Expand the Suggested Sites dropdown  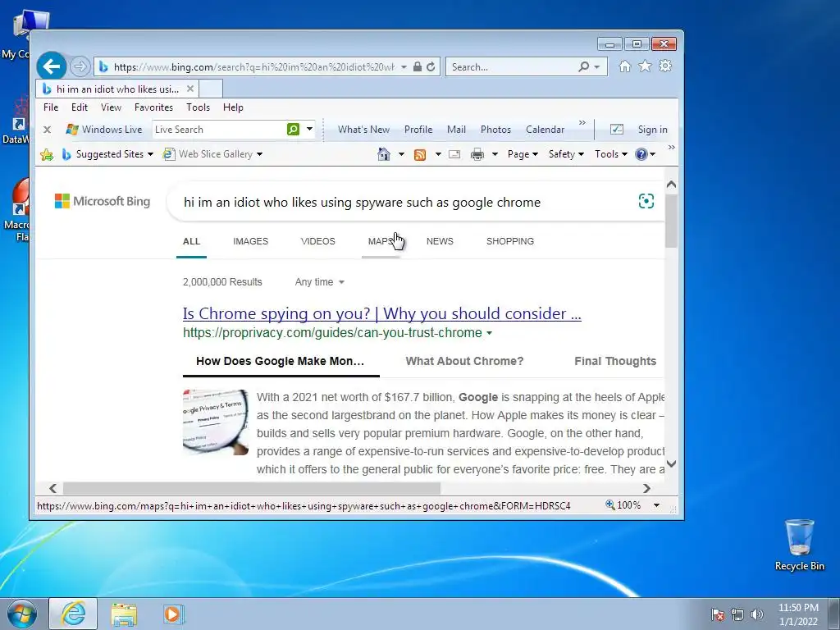151,154
